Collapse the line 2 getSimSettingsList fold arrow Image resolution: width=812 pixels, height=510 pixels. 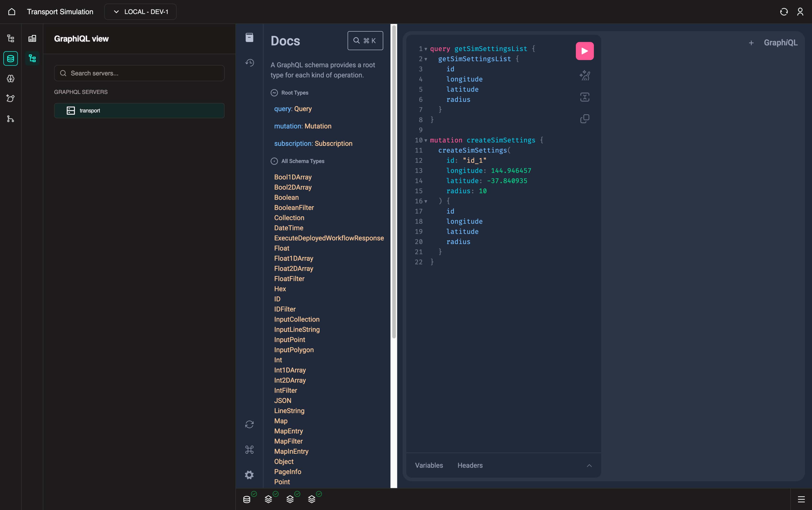(426, 59)
